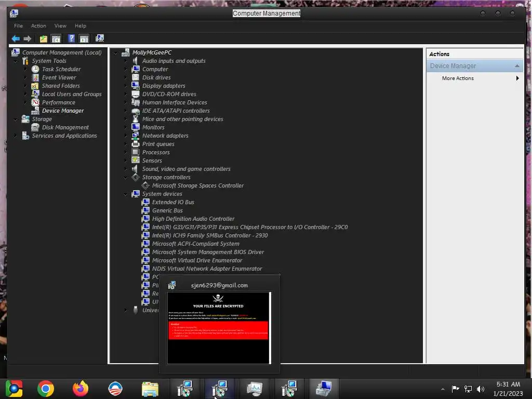Select High Definition Audio Controller device
Viewport: 532px width, 399px height.
[193, 219]
